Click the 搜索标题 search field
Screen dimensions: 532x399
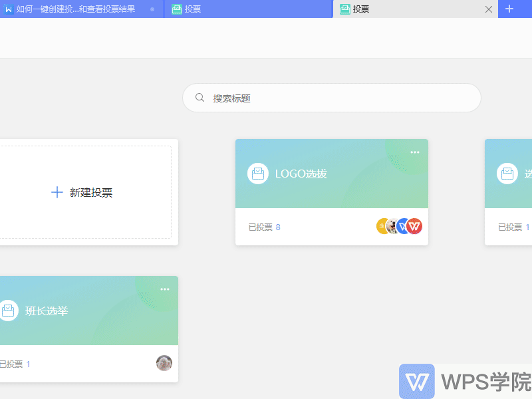tap(331, 98)
